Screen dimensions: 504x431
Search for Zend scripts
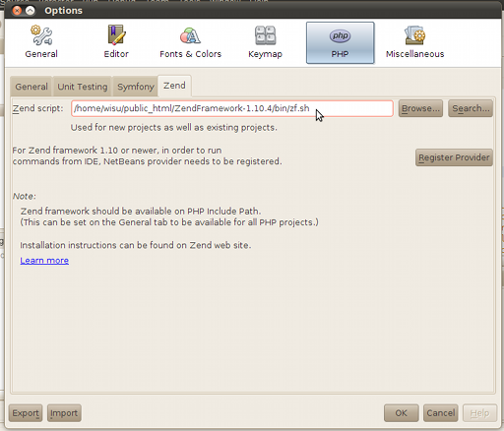[x=471, y=108]
